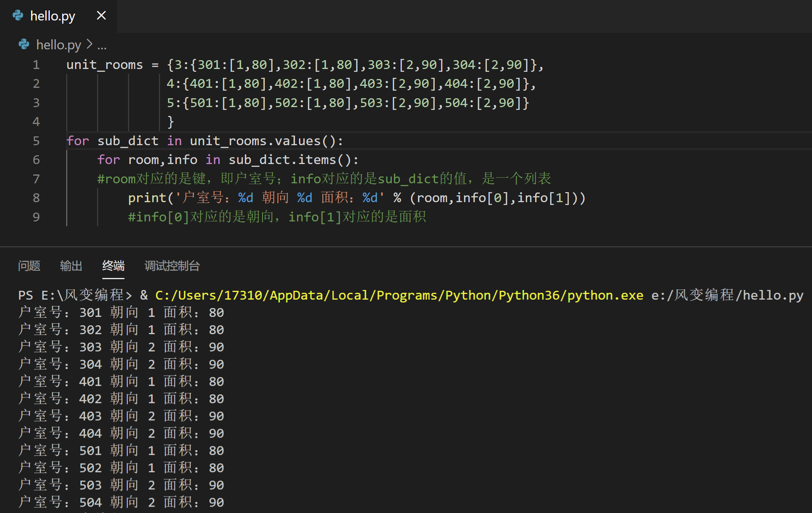Click info[1] argument on line 8
Viewport: 812px width, 513px height.
point(543,198)
